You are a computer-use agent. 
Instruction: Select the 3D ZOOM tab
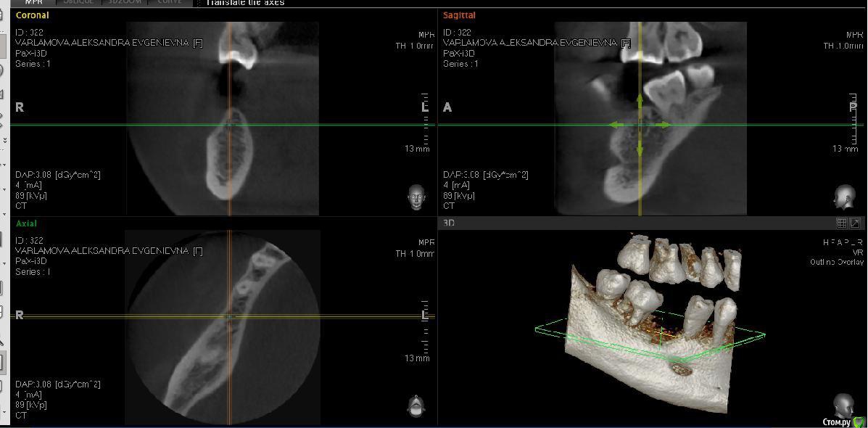pyautogui.click(x=125, y=2)
